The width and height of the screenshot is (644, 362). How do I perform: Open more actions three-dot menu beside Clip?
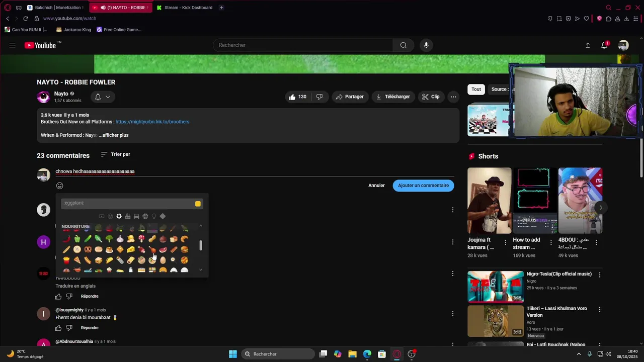453,97
